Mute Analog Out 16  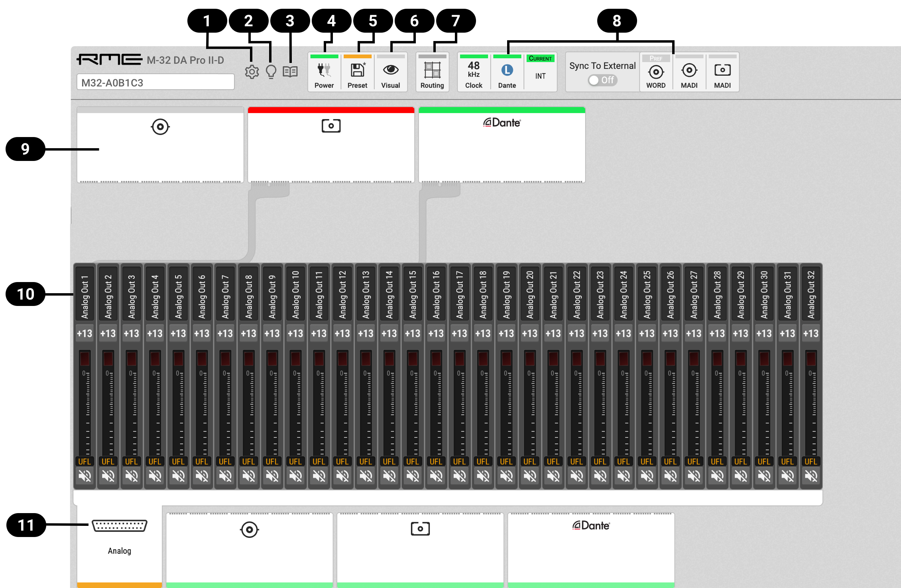[x=436, y=476]
